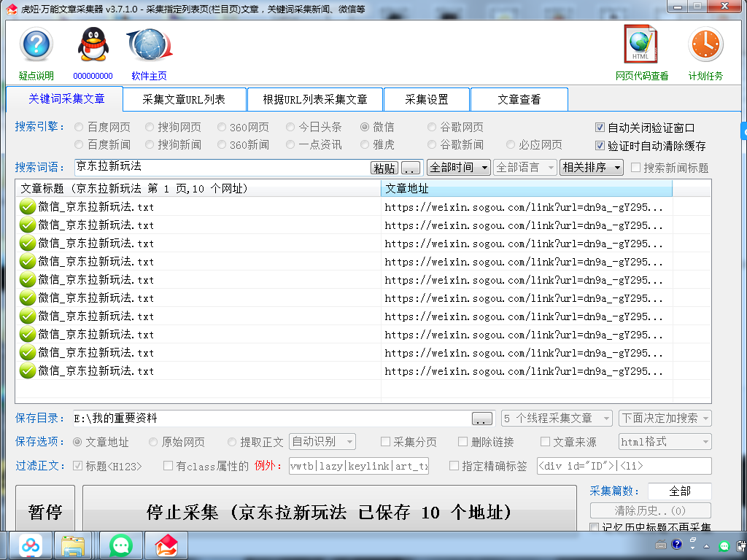Click the help icon in system tray
The height and width of the screenshot is (560, 747).
676,544
